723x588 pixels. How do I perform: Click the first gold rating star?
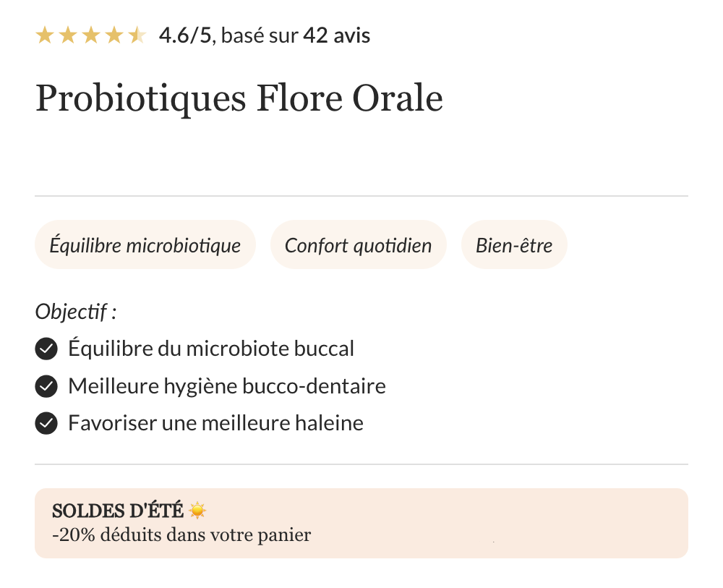point(45,35)
